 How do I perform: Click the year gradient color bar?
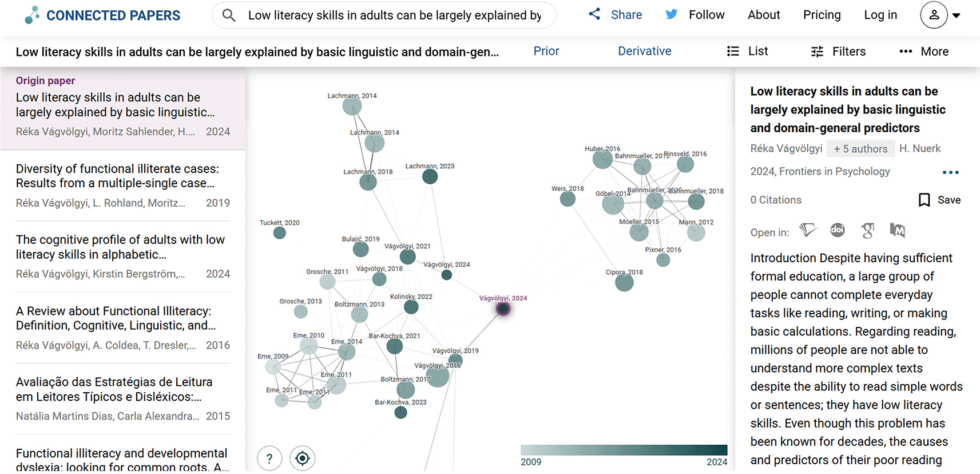[x=624, y=450]
